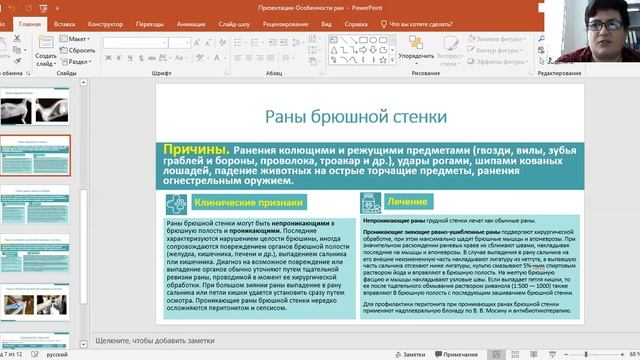Click the Normal view icon in status bar
Viewport: 640px width, 360px height.
pyautogui.click(x=496, y=354)
